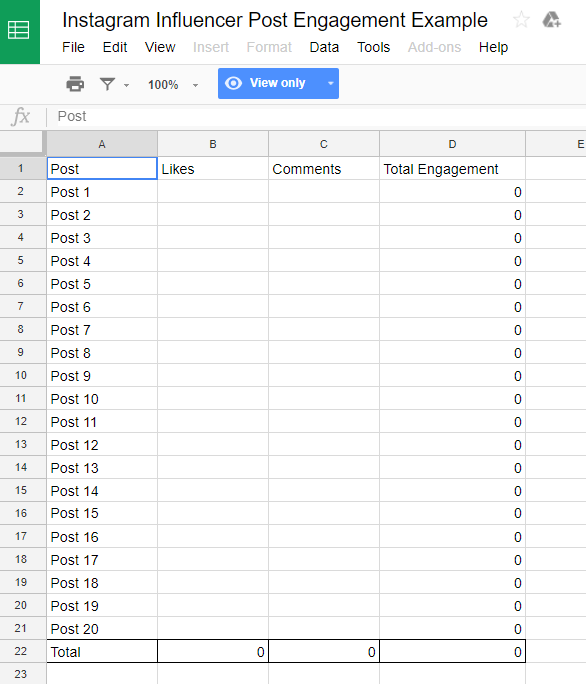
Task: Select row 22 header
Action: (x=21, y=651)
